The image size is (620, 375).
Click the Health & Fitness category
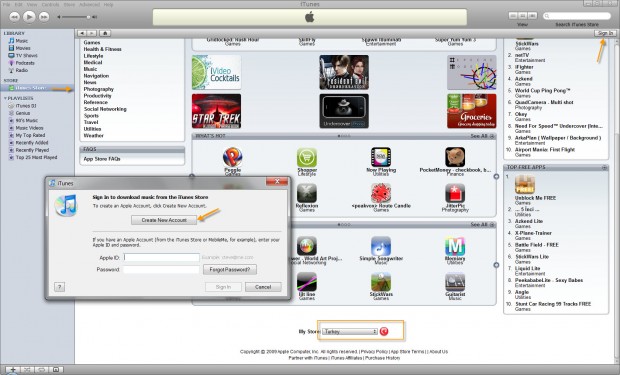point(102,49)
